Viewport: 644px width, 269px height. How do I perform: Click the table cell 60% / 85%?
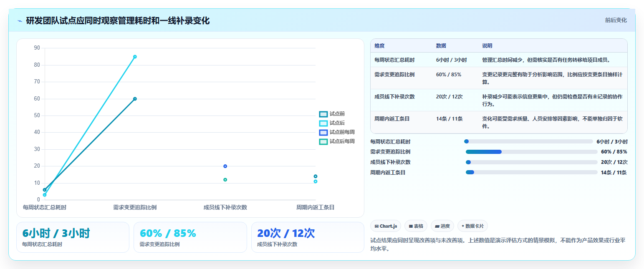point(449,75)
